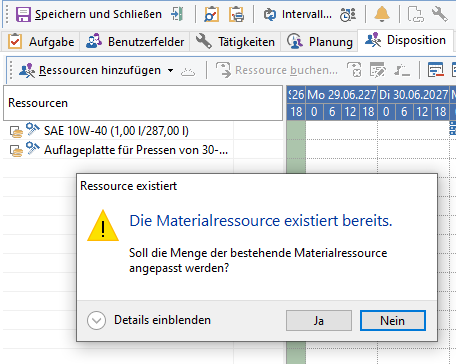The image size is (456, 364).
Task: Click Ressourcen hinzufügen button
Action: click(x=90, y=70)
